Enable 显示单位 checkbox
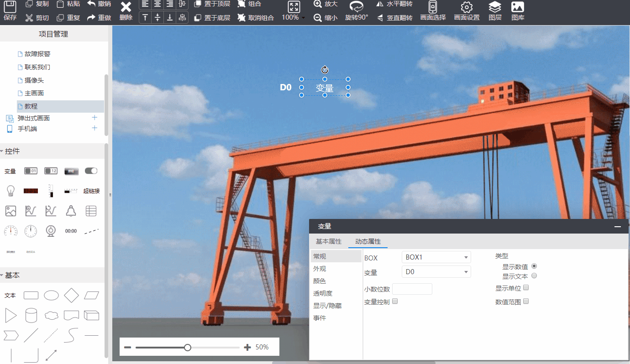 pyautogui.click(x=526, y=287)
